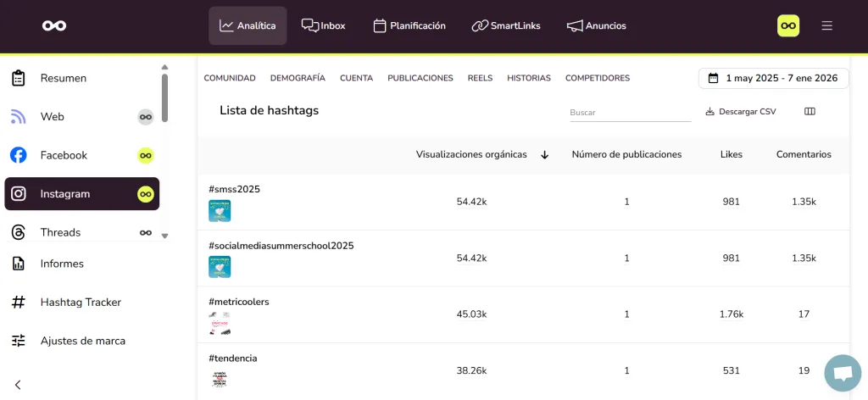Open the SmartLinks section

pos(506,25)
